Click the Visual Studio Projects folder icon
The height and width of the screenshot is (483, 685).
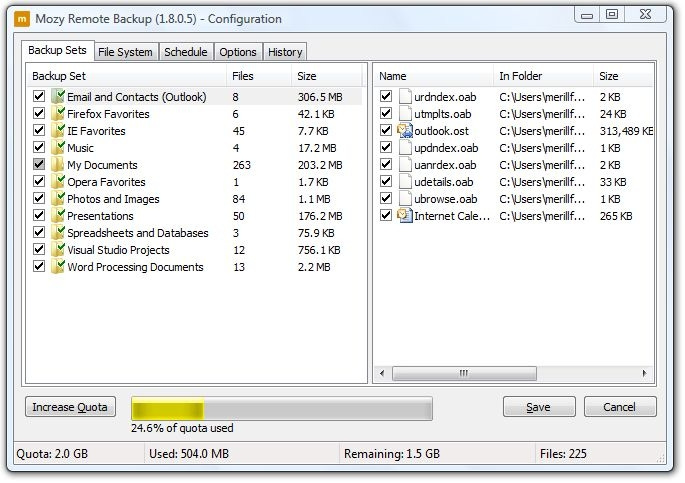[58, 250]
